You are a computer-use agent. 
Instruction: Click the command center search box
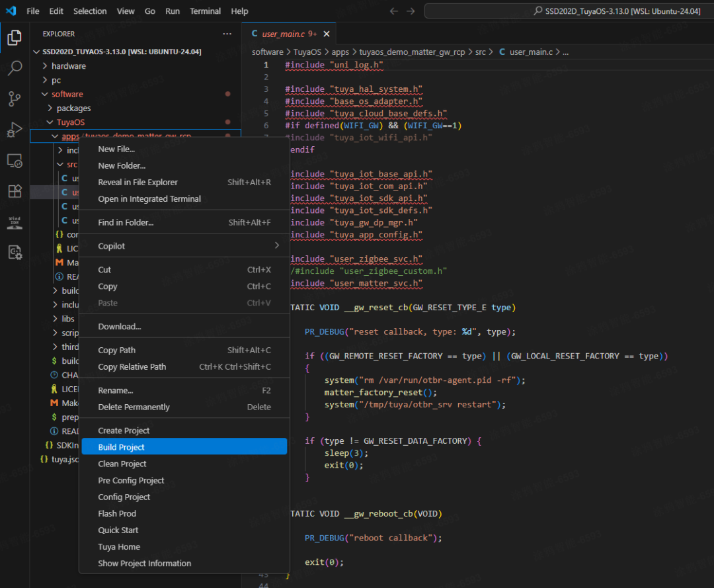click(x=569, y=11)
